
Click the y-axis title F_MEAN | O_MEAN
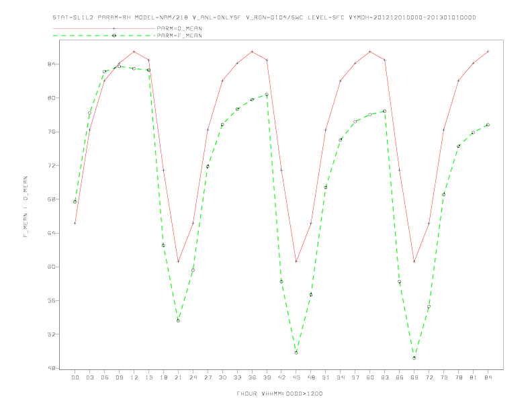26,207
